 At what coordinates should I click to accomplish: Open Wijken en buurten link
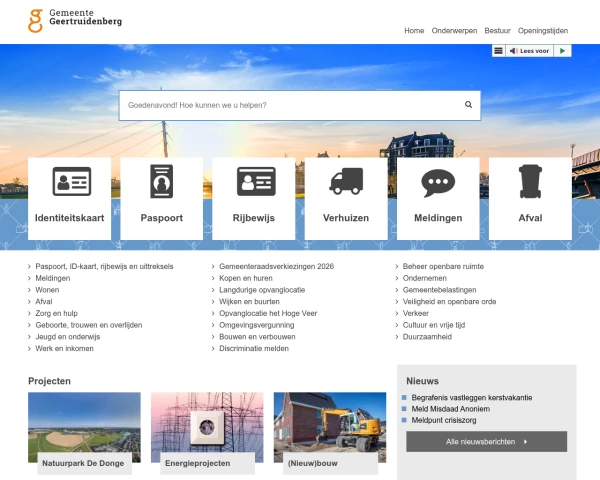[249, 302]
